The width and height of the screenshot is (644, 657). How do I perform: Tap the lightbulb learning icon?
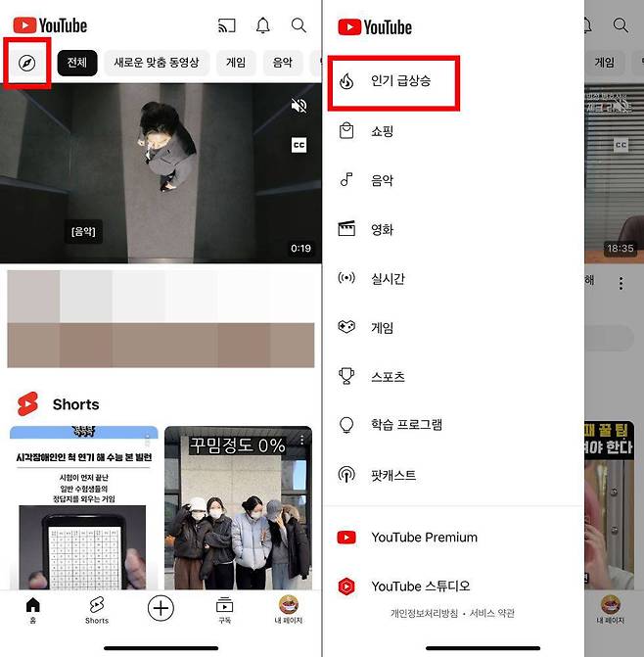pos(346,425)
